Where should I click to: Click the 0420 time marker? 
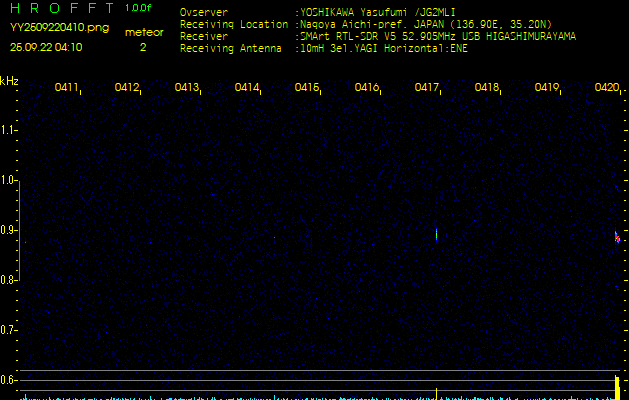(606, 87)
